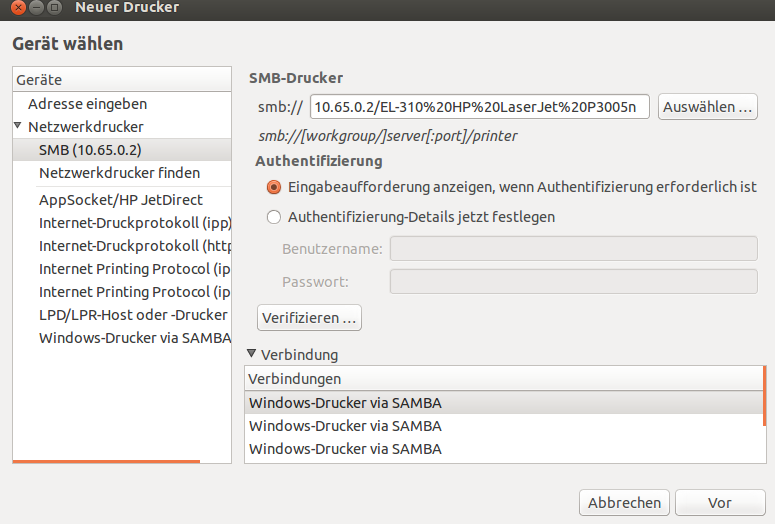This screenshot has width=775, height=524.
Task: Enable 'Eingabeaufforderung anzeigen' radio option
Action: (x=274, y=187)
